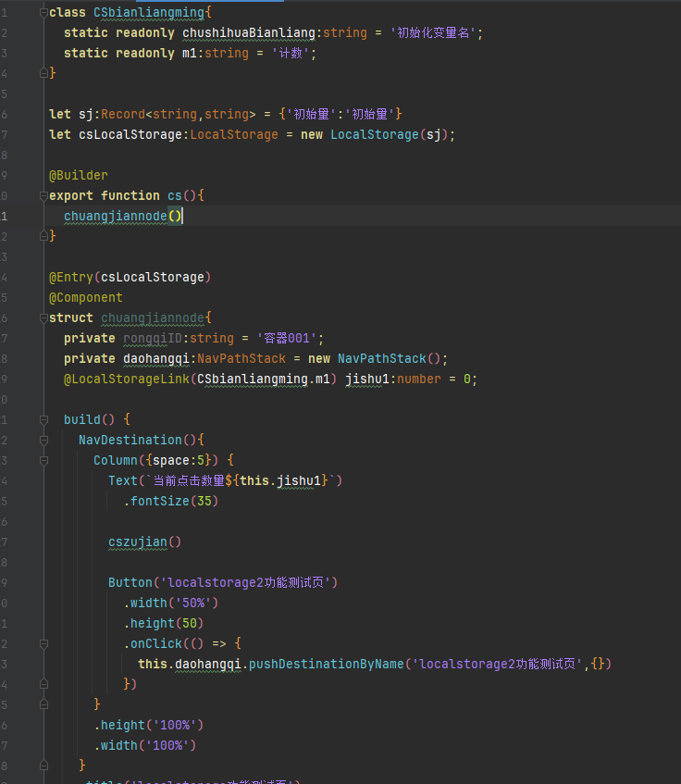Image resolution: width=681 pixels, height=784 pixels.
Task: Click the @Entry decorator text
Action: (70, 278)
